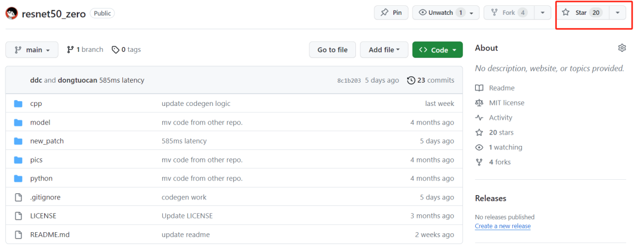
Task: Star the repository
Action: (583, 12)
